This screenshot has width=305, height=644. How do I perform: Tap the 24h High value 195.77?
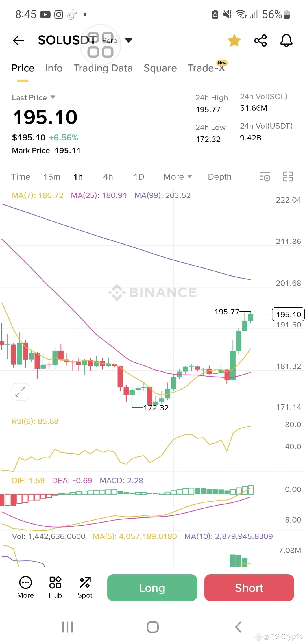click(x=208, y=110)
